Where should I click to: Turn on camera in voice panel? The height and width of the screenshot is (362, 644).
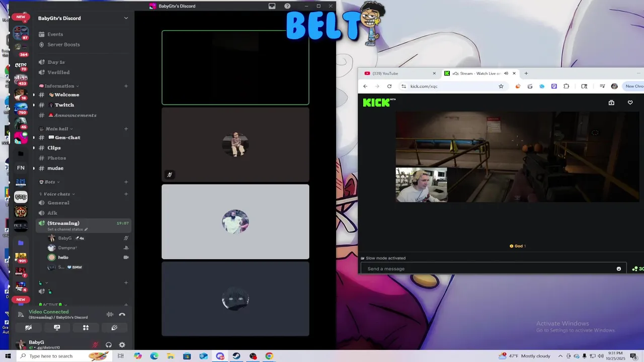(28, 327)
